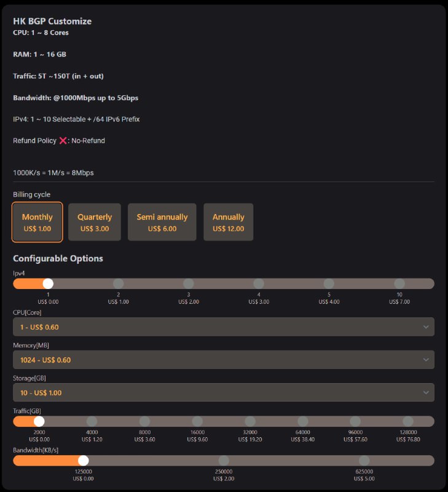The height and width of the screenshot is (492, 448).
Task: Set Bandwidth slider to 625000 KB/s
Action: 364,461
